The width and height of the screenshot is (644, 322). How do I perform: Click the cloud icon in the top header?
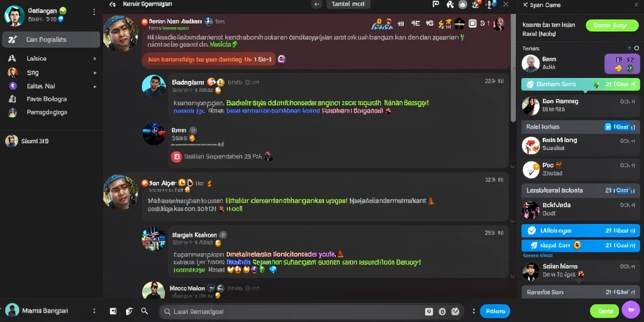(x=463, y=4)
